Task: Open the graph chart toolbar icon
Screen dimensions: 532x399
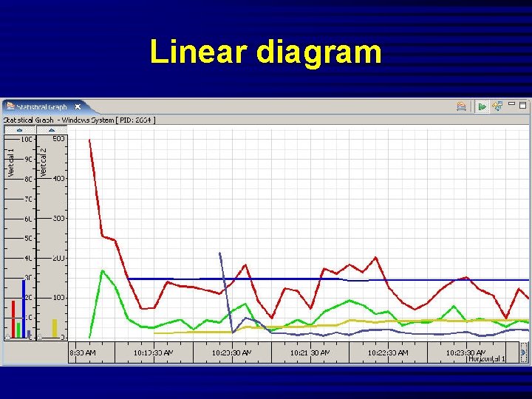Action: (x=461, y=106)
